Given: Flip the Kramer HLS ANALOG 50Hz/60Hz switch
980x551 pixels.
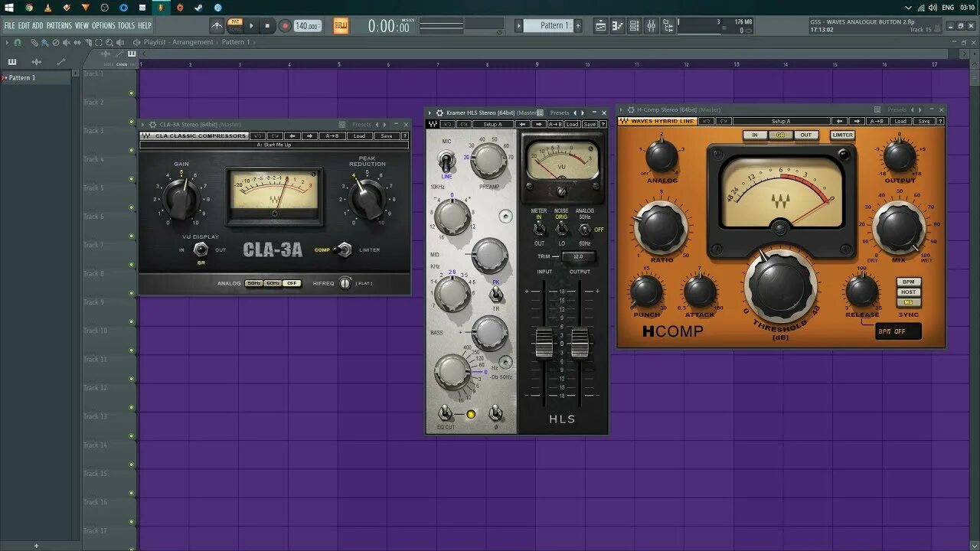Looking at the screenshot, I should [x=585, y=229].
